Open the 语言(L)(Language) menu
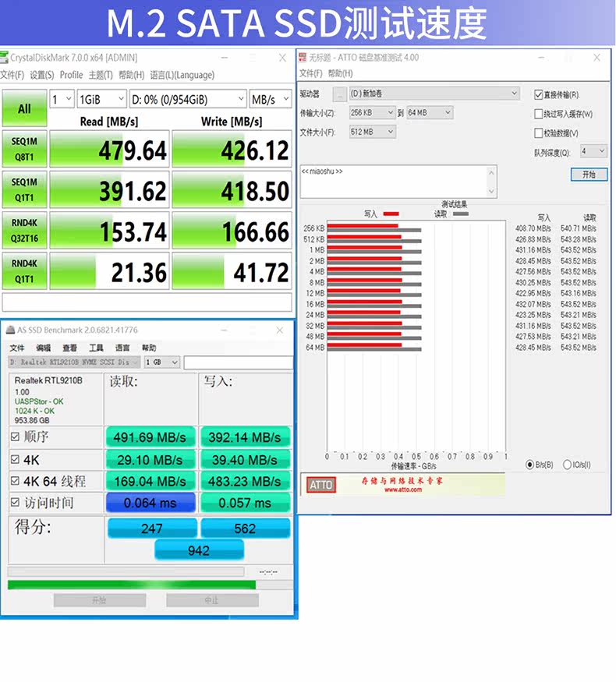 pyautogui.click(x=182, y=75)
